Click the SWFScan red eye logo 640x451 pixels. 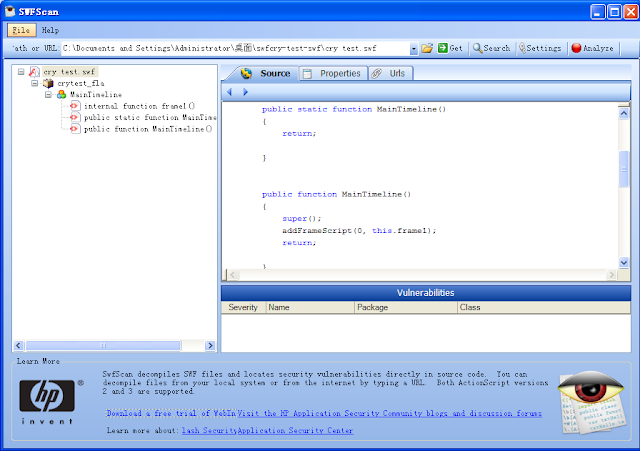(591, 401)
